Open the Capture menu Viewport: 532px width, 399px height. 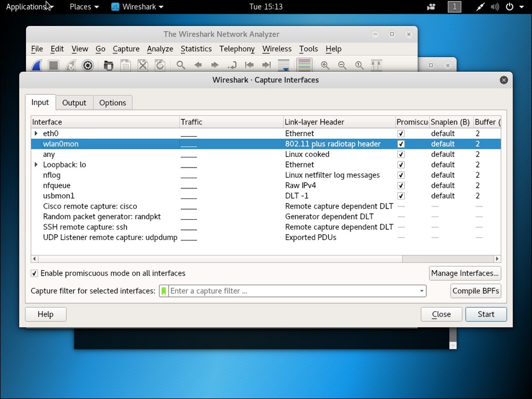coord(126,49)
